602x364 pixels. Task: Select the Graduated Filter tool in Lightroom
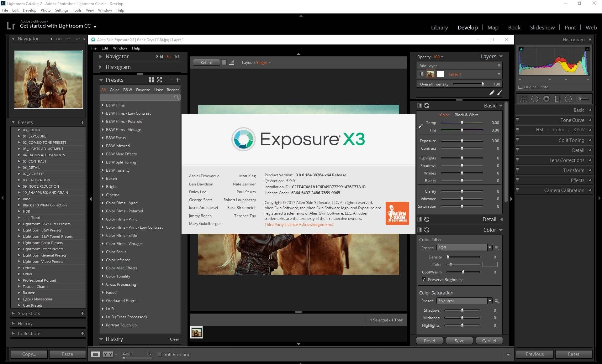(x=557, y=99)
